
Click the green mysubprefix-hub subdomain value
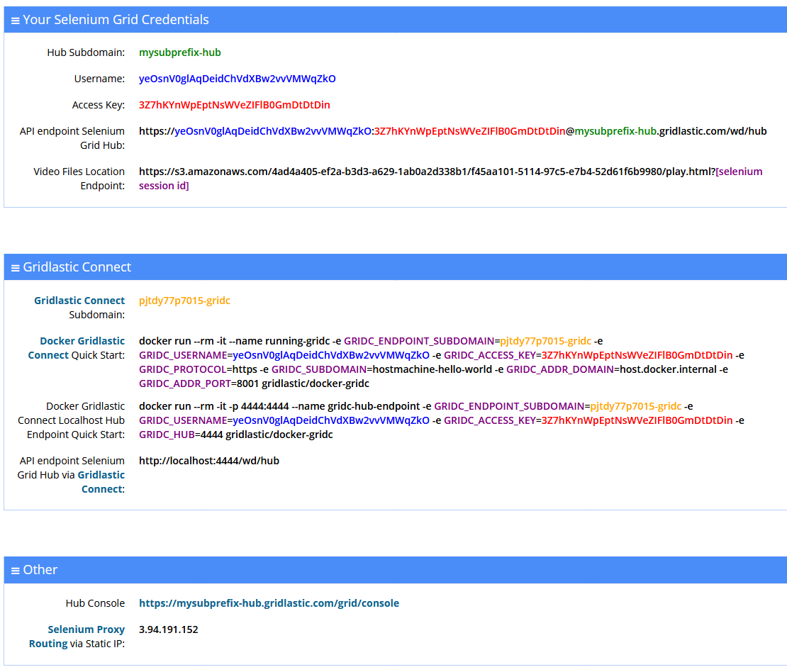tap(180, 52)
